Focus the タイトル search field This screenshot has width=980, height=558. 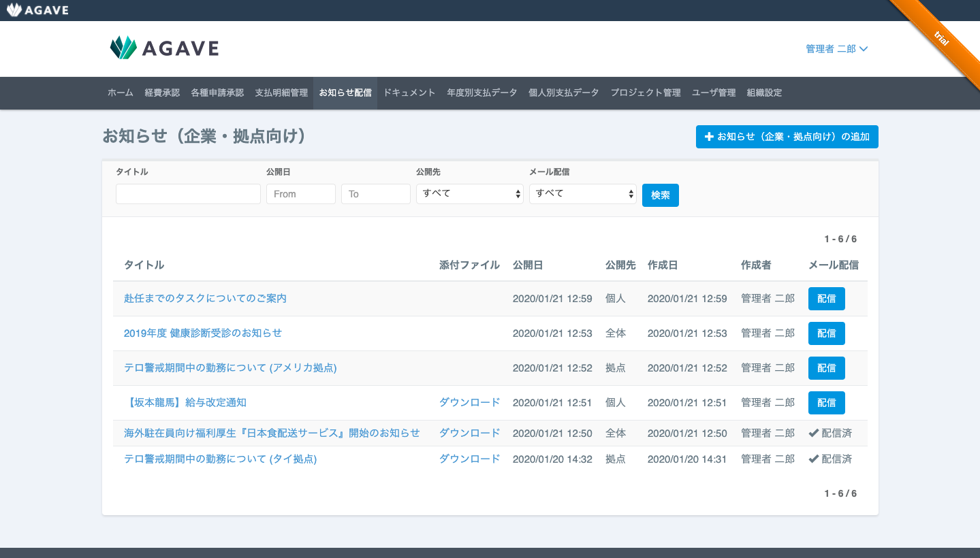[188, 194]
